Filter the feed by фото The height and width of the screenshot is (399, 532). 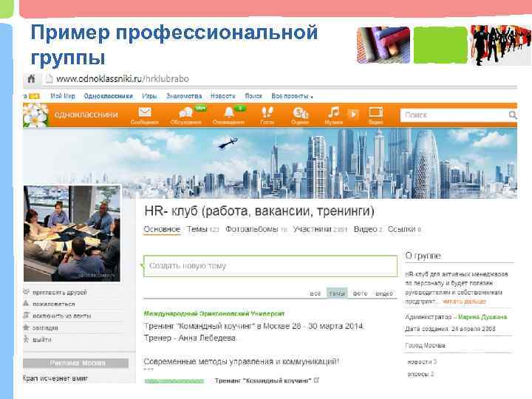coord(360,293)
